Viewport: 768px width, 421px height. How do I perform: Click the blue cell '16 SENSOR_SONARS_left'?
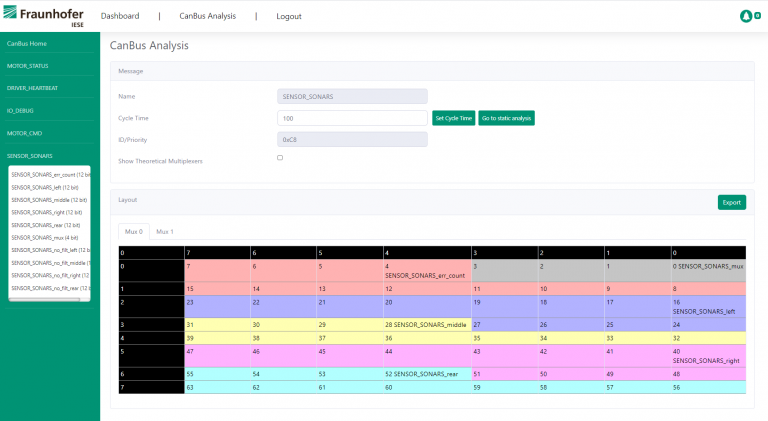point(708,306)
